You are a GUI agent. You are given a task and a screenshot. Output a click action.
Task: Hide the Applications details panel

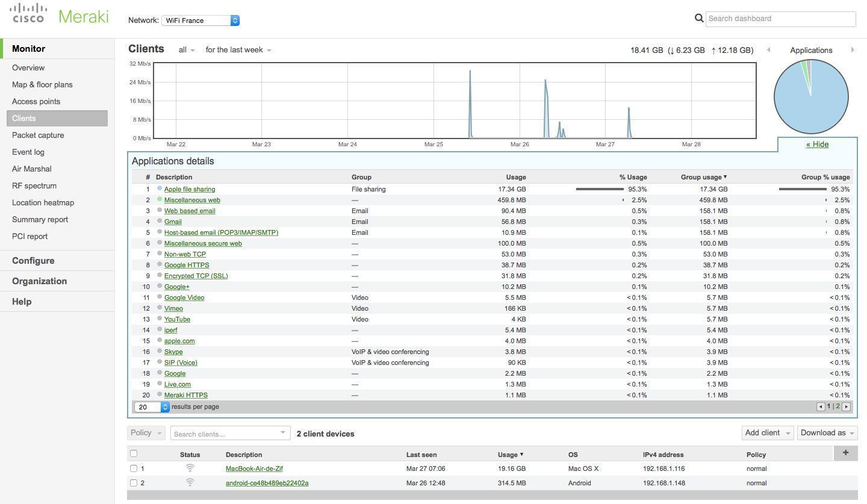tap(817, 145)
